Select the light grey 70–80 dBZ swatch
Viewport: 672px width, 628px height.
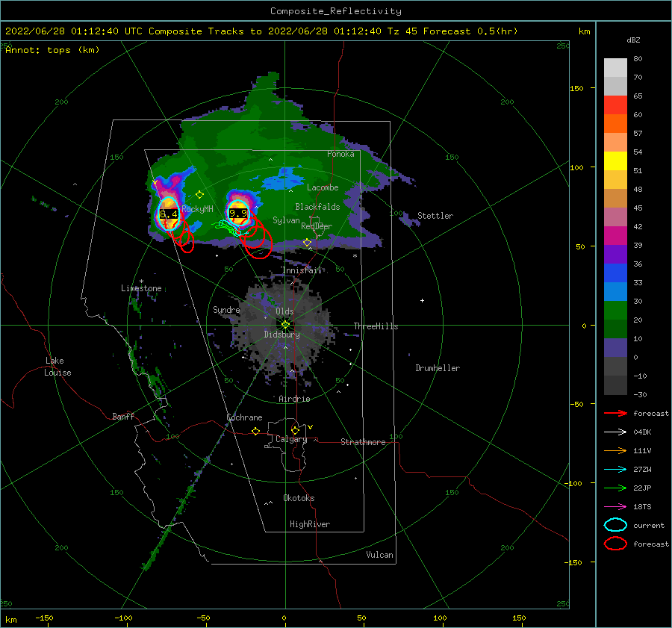click(615, 68)
